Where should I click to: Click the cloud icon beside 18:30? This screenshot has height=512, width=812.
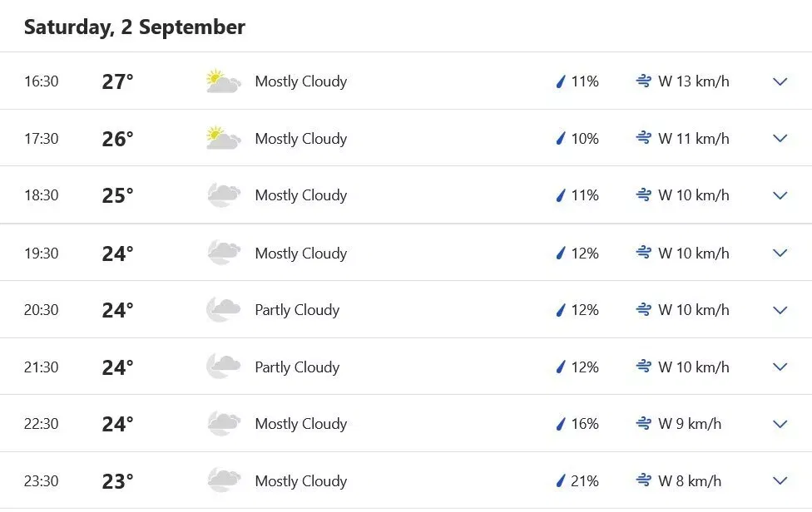click(221, 195)
